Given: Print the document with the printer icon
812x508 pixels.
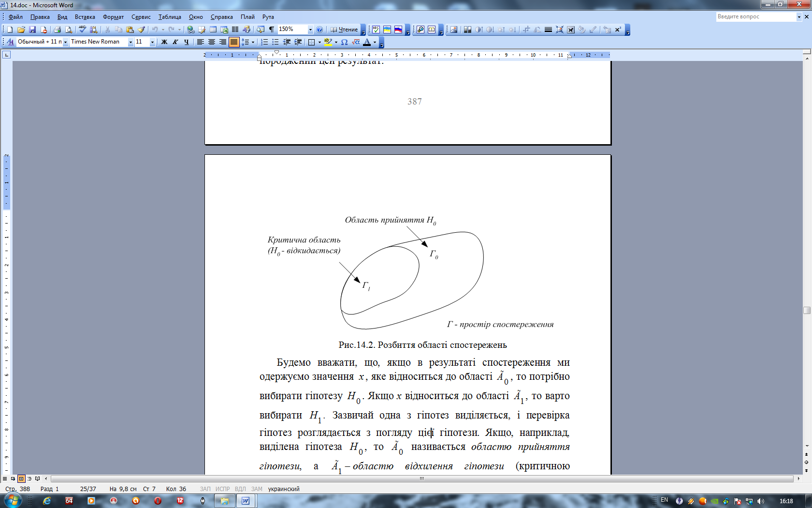Looking at the screenshot, I should [x=58, y=30].
